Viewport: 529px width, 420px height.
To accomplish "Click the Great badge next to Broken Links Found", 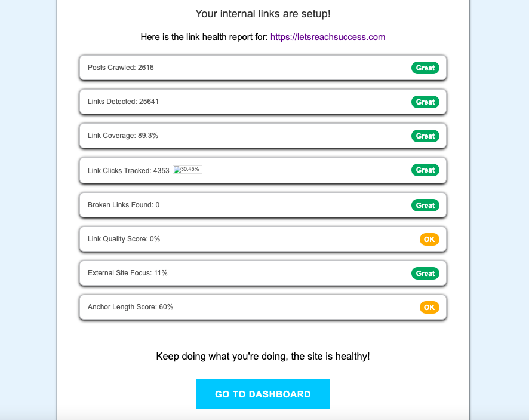I will pyautogui.click(x=425, y=205).
